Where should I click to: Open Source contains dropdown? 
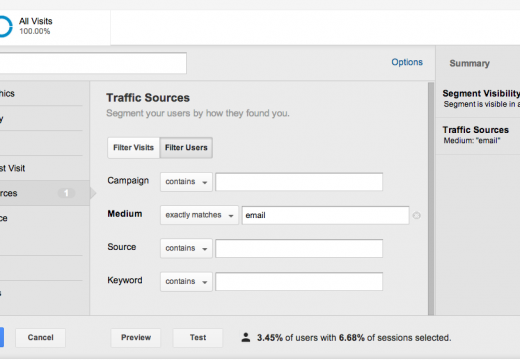pyautogui.click(x=186, y=248)
